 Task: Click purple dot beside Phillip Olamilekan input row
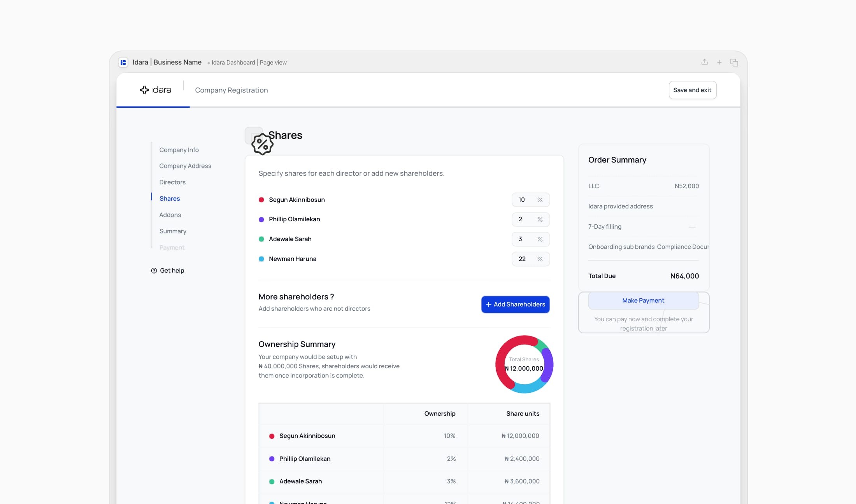click(261, 220)
